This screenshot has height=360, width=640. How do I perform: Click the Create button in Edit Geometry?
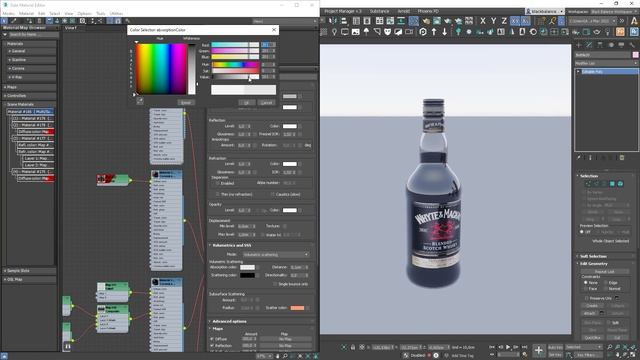click(x=592, y=305)
